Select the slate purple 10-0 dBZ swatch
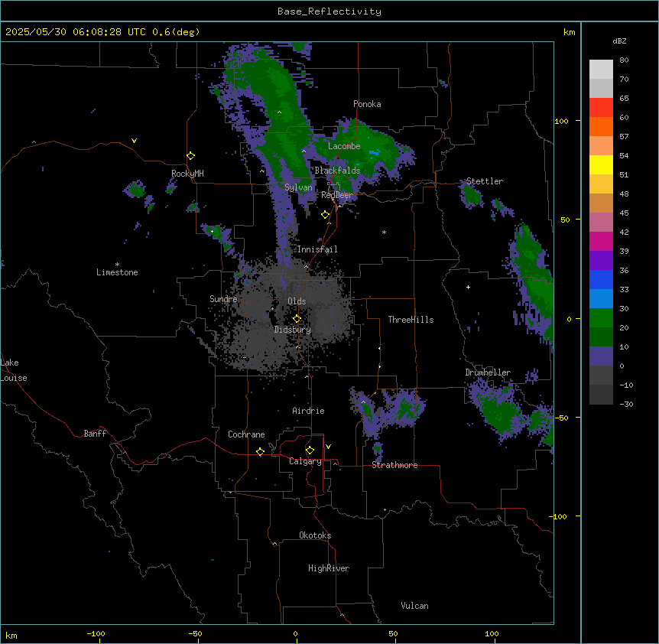The width and height of the screenshot is (659, 644). coord(601,356)
